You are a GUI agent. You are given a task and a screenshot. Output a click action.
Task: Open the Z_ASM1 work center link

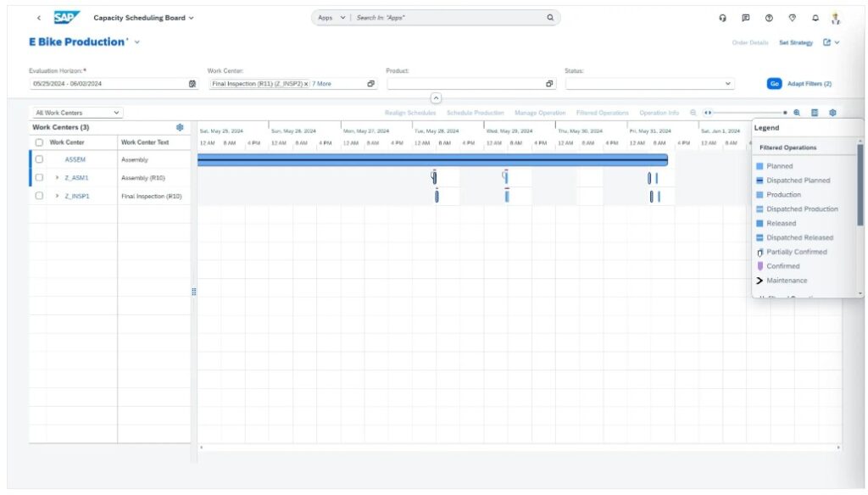[76, 178]
